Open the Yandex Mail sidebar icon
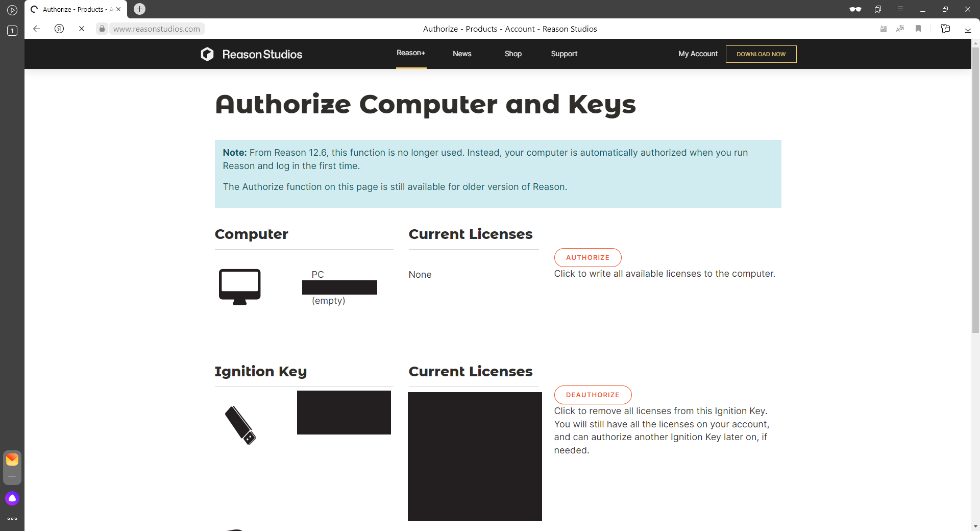The height and width of the screenshot is (531, 980). 12,460
